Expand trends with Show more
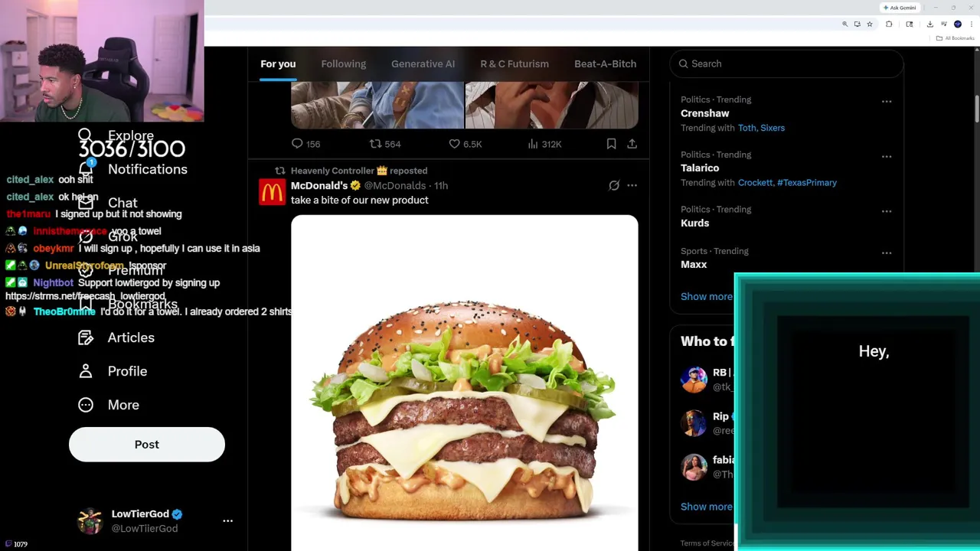This screenshot has height=551, width=980. (x=706, y=296)
